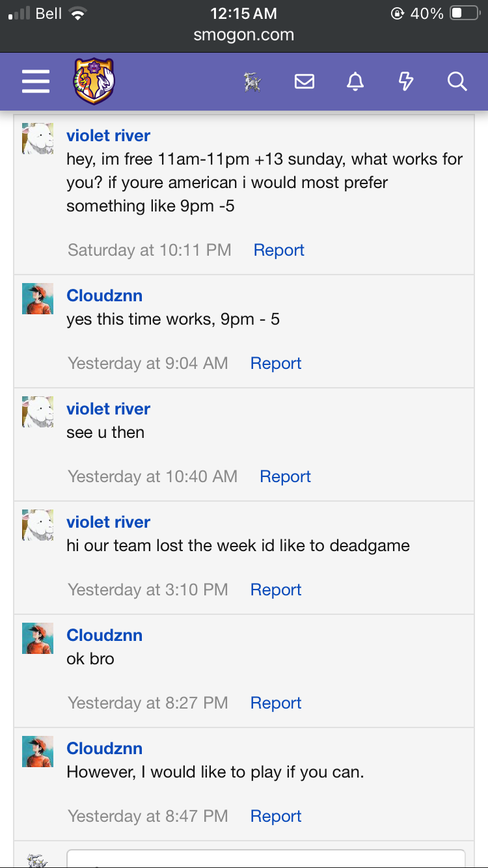Viewport: 488px width, 868px height.
Task: Open the account avatar menu in header
Action: click(x=252, y=82)
